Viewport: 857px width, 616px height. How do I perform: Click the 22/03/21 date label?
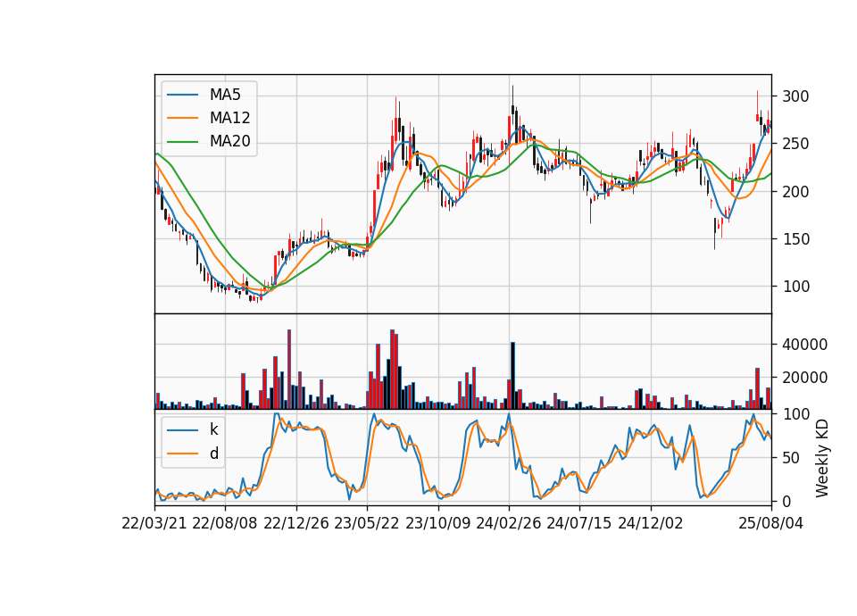[x=154, y=523]
